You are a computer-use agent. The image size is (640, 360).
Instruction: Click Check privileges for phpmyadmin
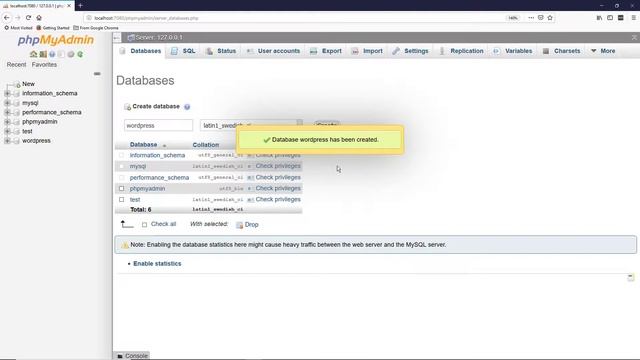278,189
